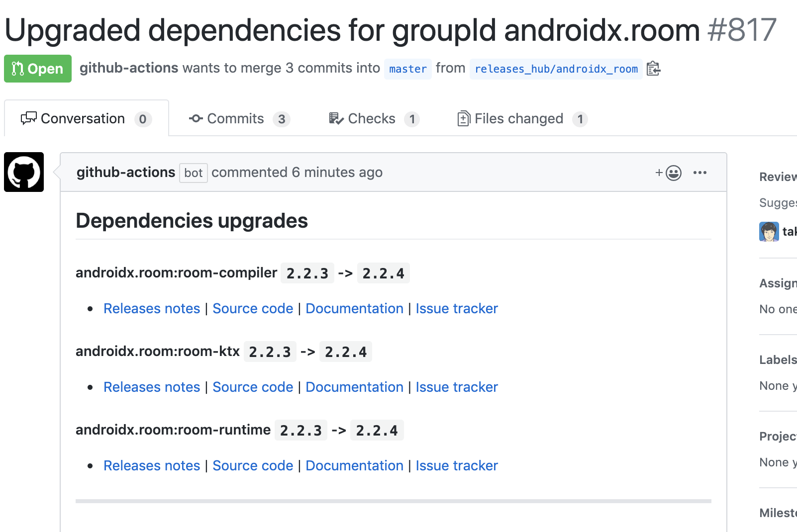Click room-compiler new version 2.2.4

(384, 273)
